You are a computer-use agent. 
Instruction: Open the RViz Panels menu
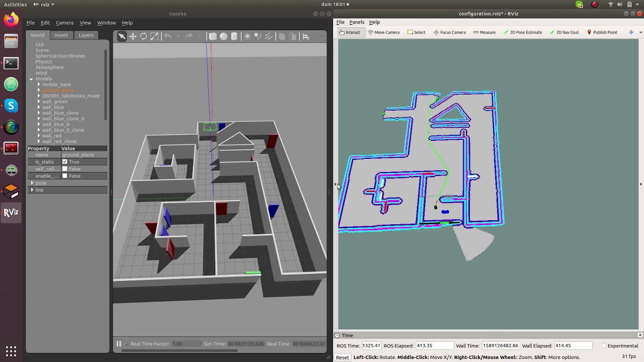357,22
